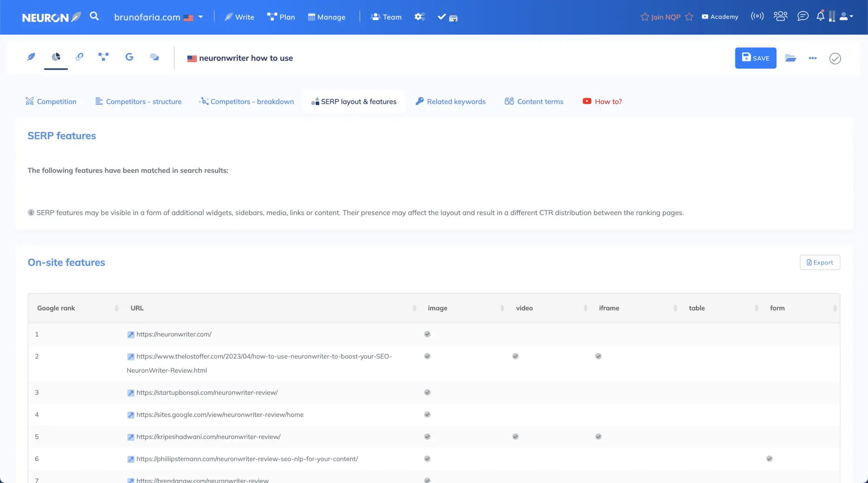Click image checkmark for phillipstemann.com row
Image resolution: width=868 pixels, height=483 pixels.
(427, 459)
